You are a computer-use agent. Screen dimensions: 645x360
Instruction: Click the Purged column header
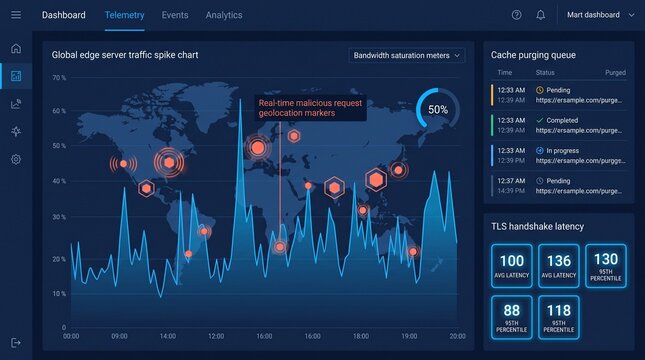click(615, 72)
